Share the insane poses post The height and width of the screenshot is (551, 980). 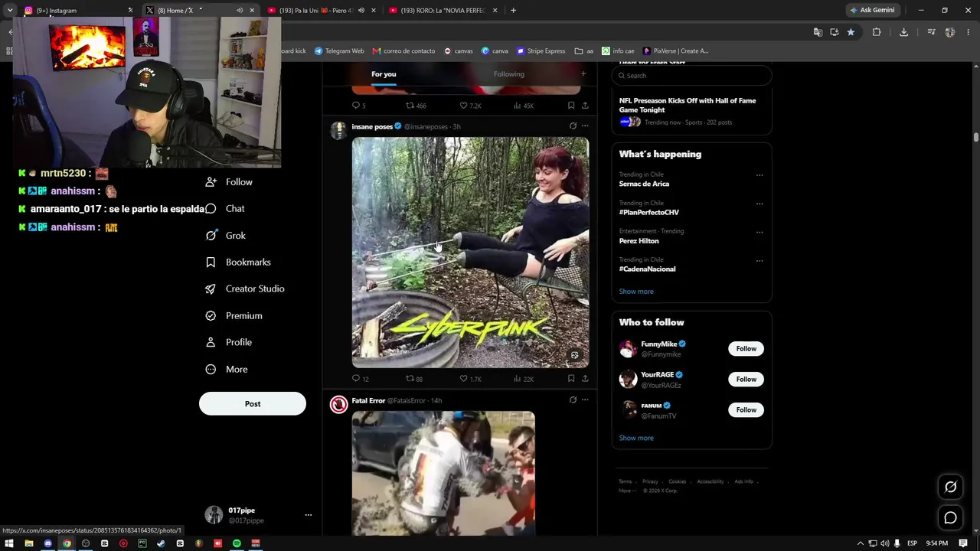(585, 379)
